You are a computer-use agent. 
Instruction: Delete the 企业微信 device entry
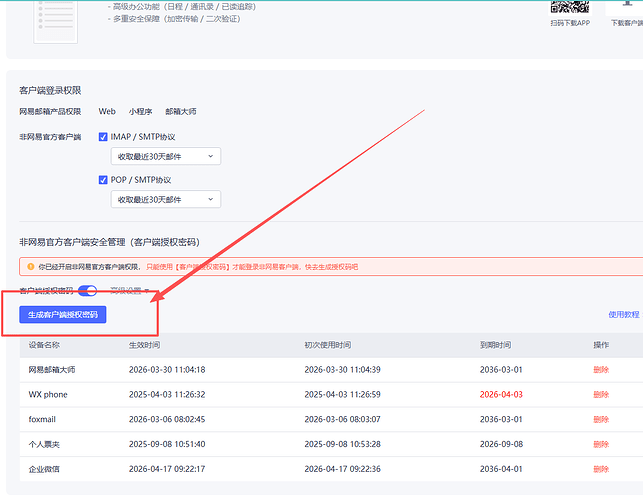pyautogui.click(x=601, y=469)
